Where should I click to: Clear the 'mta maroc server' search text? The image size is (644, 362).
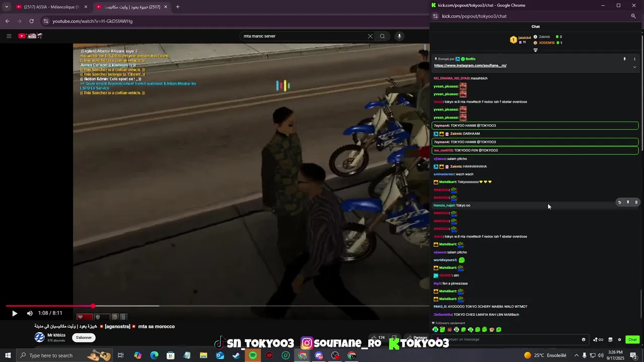(370, 36)
